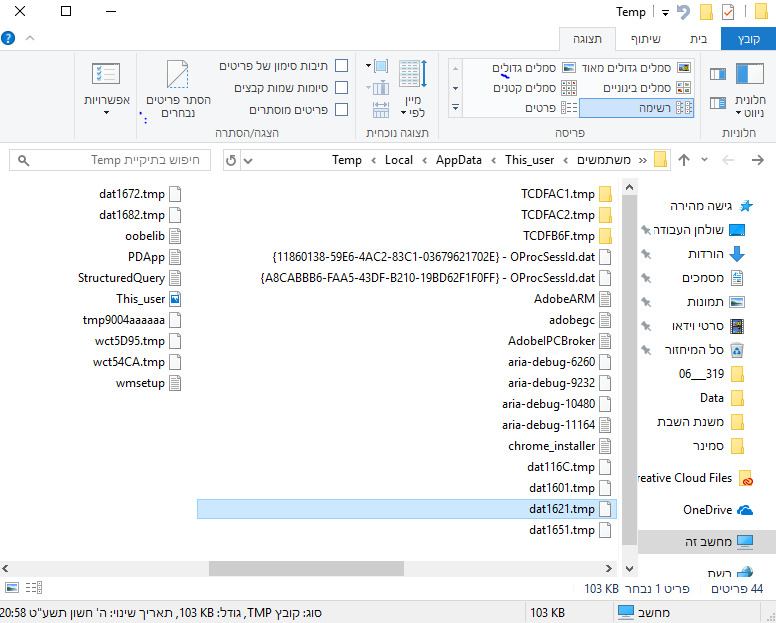Choose extra large icons (סמלים גדולים מאוד) layout
The width and height of the screenshot is (776, 623).
point(636,68)
